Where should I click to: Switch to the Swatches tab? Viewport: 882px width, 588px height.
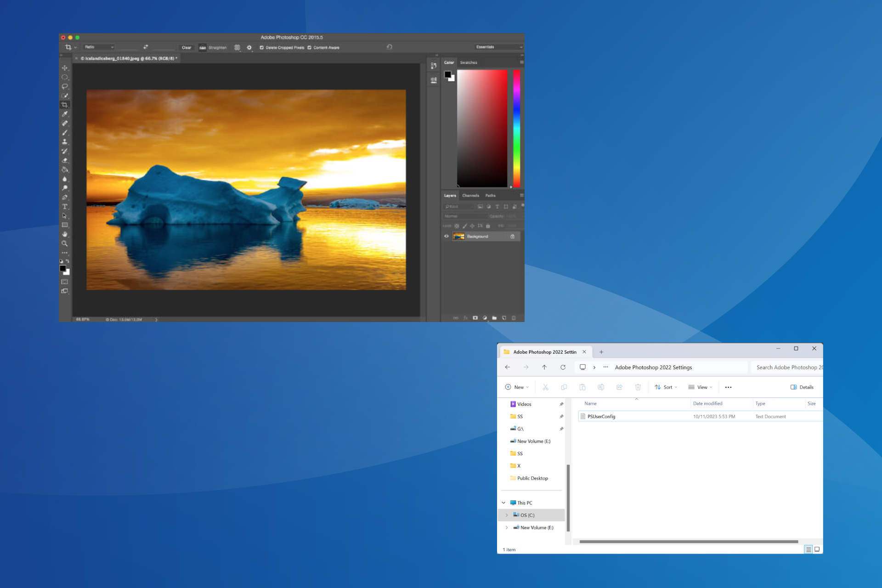pos(469,62)
